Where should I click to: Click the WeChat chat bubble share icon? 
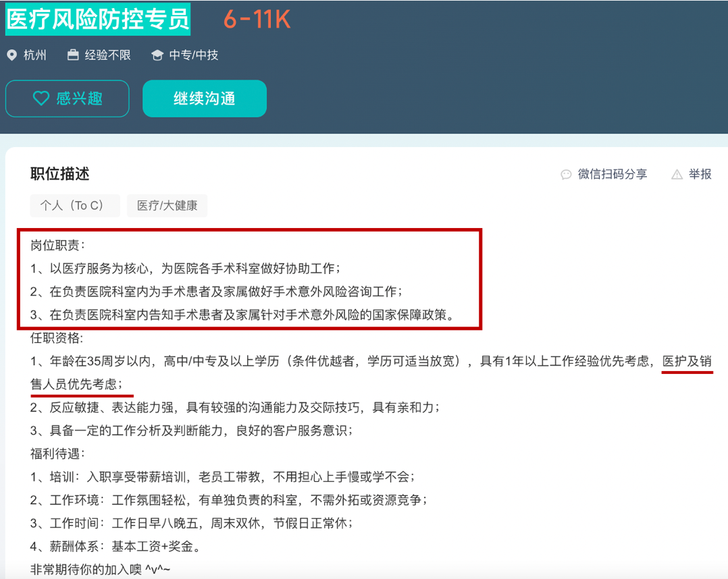(x=566, y=175)
